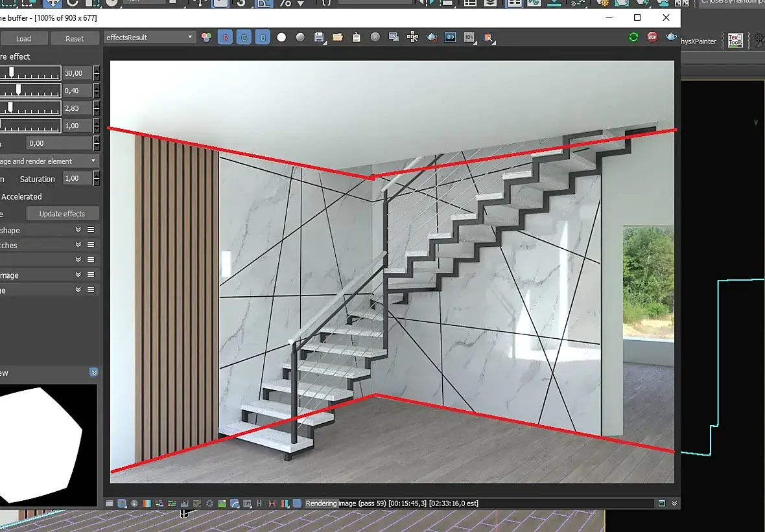Click the track mouse while rendering icon

413,37
